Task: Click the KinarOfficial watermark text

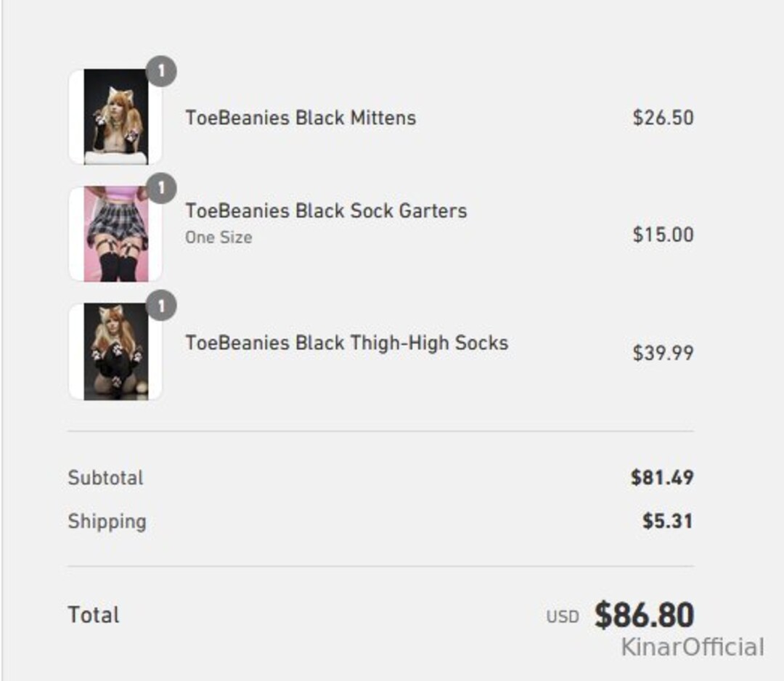Action: (x=692, y=647)
